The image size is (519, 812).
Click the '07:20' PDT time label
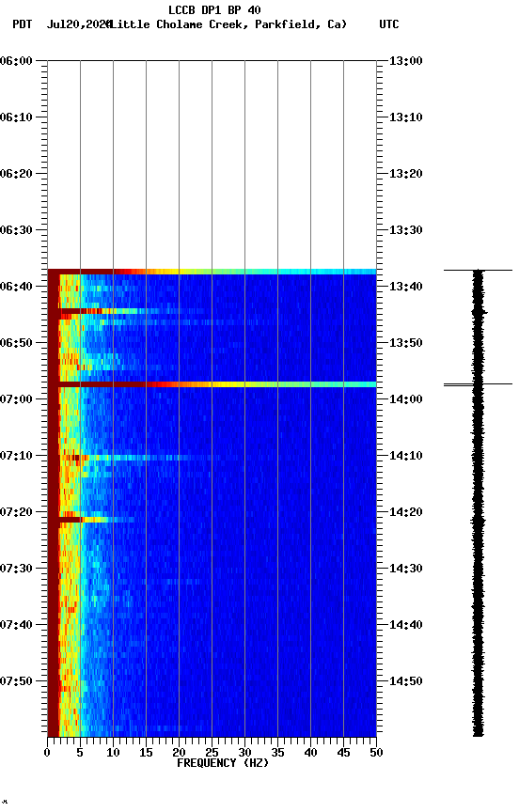(x=16, y=512)
